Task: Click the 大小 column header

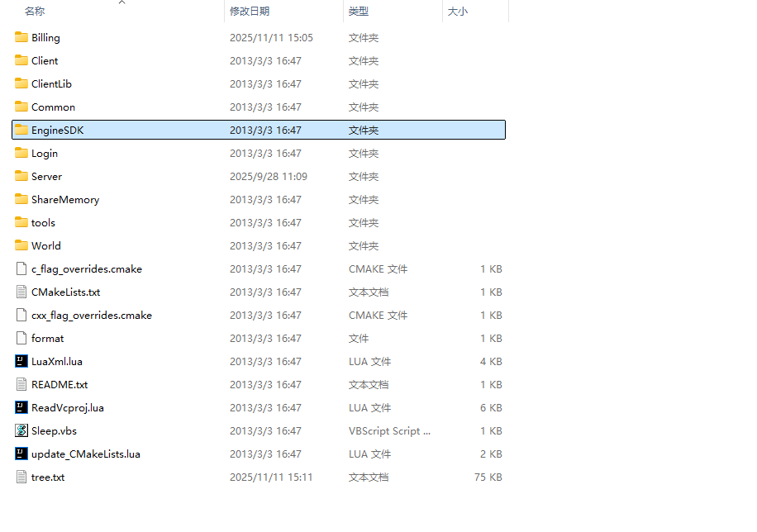Action: 457,12
